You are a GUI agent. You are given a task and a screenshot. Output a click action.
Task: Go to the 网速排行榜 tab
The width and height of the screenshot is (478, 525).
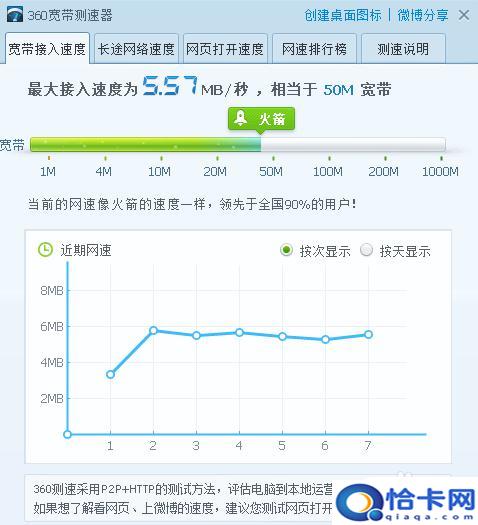coord(314,49)
